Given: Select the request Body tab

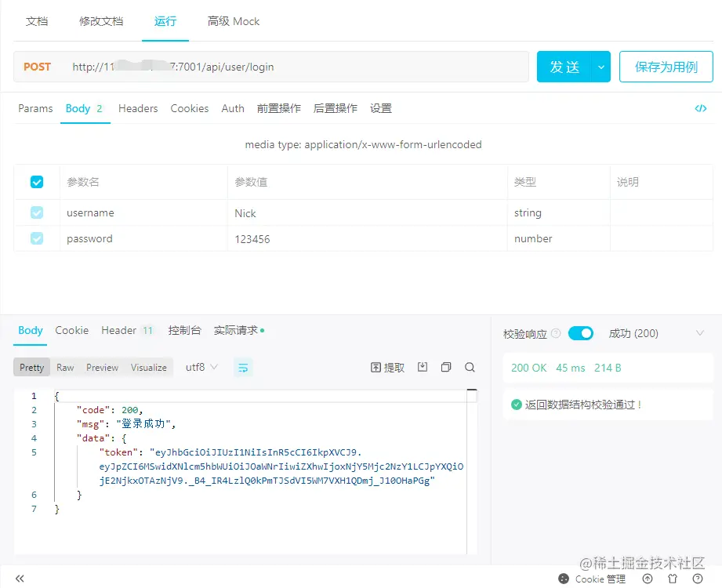Looking at the screenshot, I should click(85, 109).
